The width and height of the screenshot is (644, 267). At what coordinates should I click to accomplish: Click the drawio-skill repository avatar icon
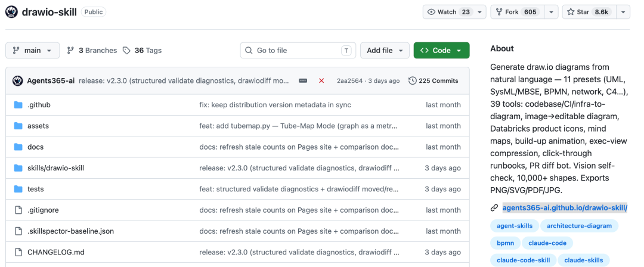(x=11, y=12)
